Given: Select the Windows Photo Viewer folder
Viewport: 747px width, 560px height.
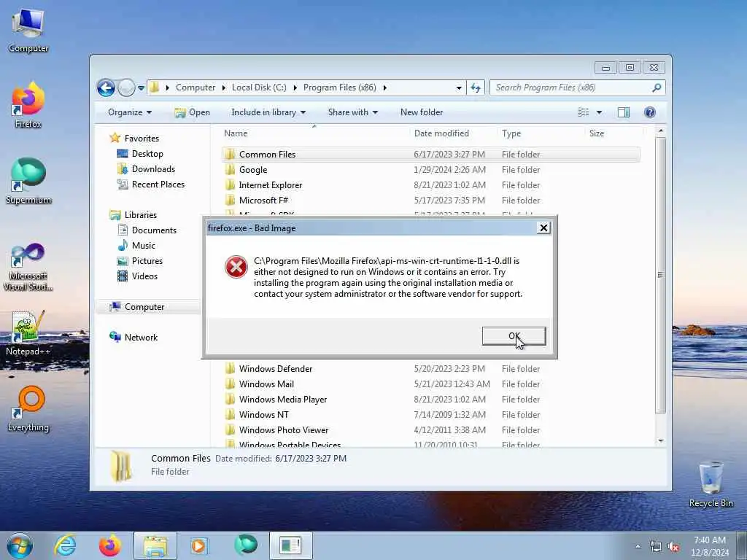Looking at the screenshot, I should click(430, 429).
